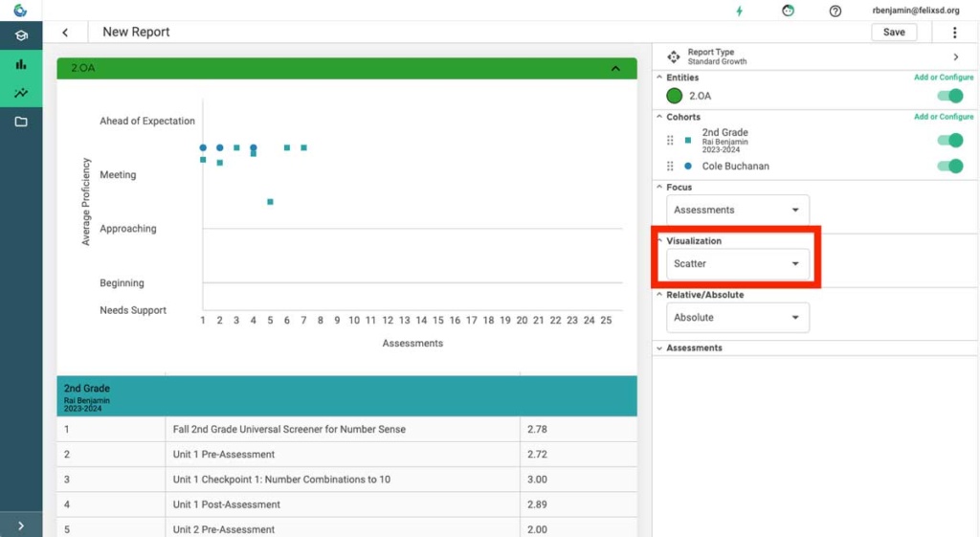Select the trend line analytics icon

click(x=21, y=93)
